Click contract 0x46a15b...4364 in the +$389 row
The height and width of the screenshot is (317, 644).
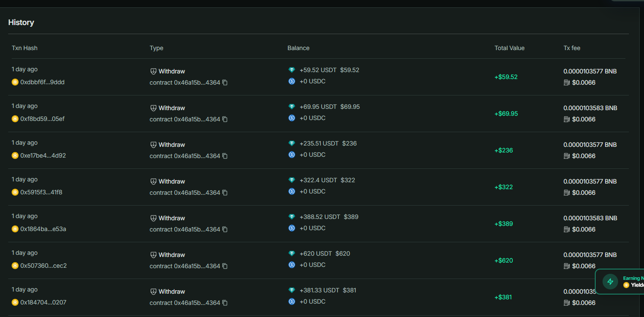(x=185, y=229)
